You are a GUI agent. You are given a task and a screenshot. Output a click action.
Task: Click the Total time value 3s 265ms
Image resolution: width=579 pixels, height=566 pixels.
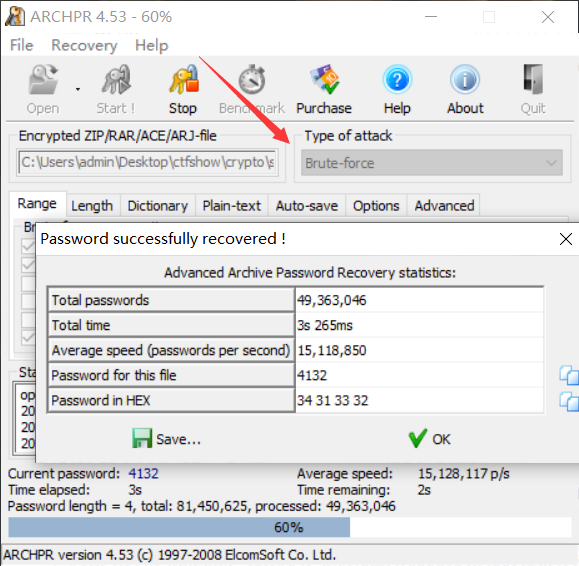pyautogui.click(x=325, y=325)
